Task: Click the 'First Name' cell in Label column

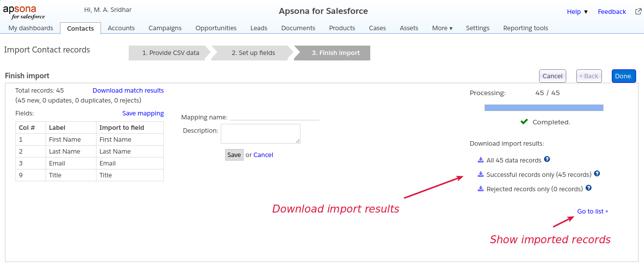Action: point(71,140)
